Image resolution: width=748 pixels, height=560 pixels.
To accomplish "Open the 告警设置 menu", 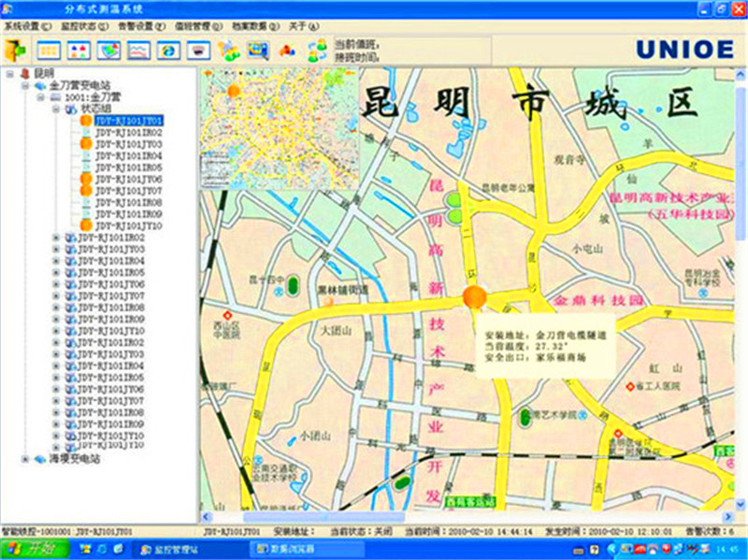I will (x=134, y=27).
